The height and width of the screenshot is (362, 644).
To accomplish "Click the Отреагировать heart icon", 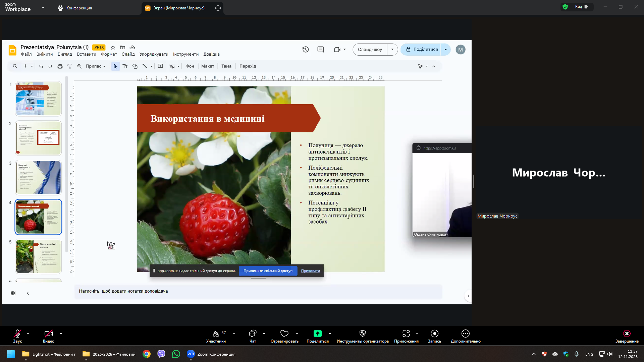I will click(x=284, y=334).
